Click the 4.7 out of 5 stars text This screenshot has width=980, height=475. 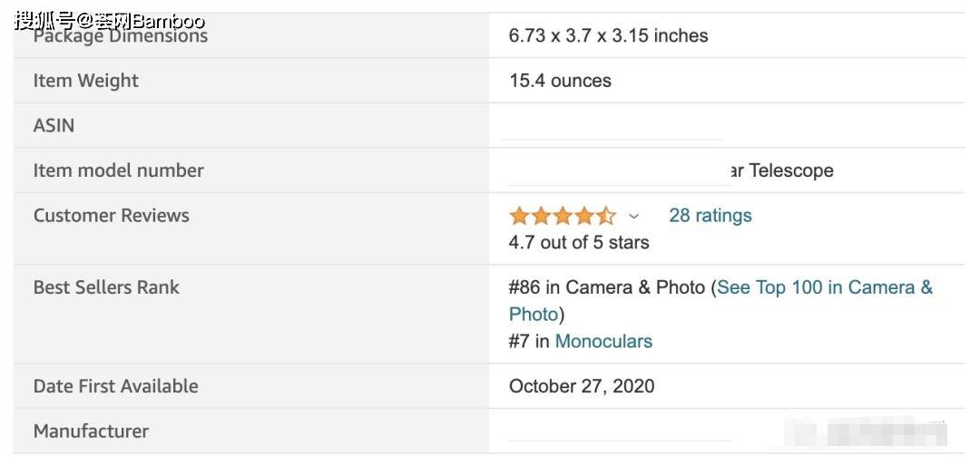pyautogui.click(x=579, y=242)
